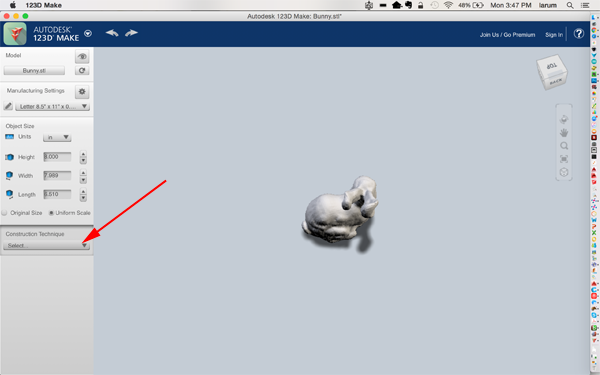This screenshot has height=375, width=600.
Task: Open the Letter material size dropdown
Action: point(52,106)
